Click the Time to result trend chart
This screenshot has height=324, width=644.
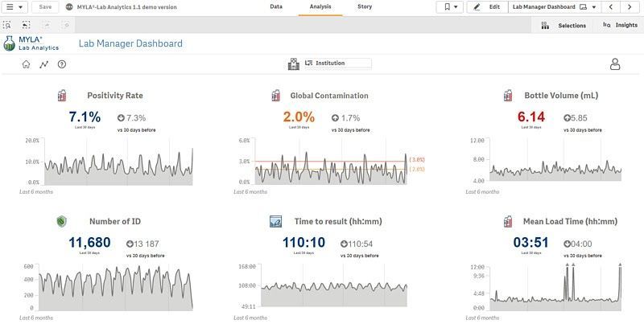click(x=334, y=286)
